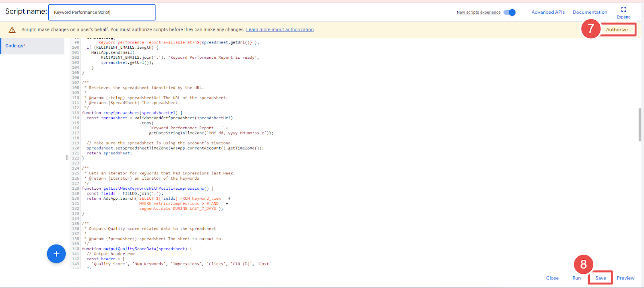This screenshot has height=288, width=644.
Task: Open the Code.gs file tab
Action: [32, 46]
